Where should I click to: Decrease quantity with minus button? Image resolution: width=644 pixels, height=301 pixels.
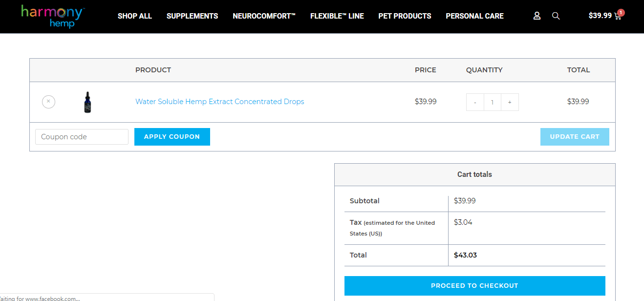click(x=475, y=102)
